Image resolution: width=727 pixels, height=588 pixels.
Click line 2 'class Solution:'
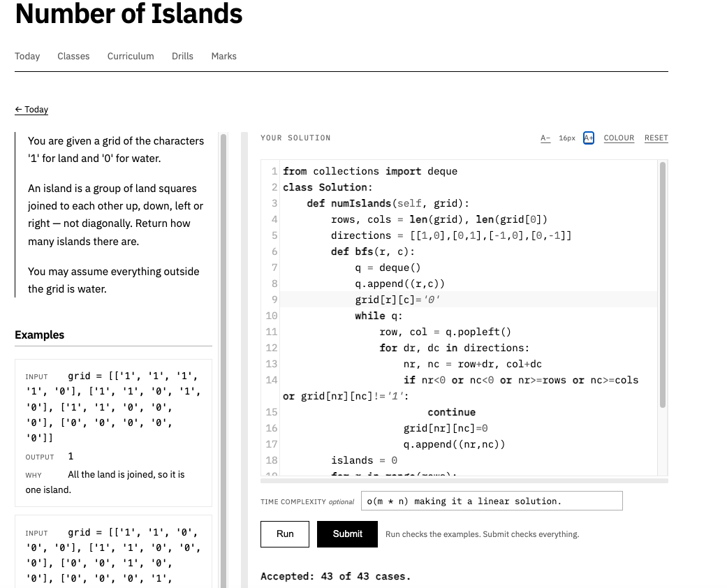coord(328,187)
